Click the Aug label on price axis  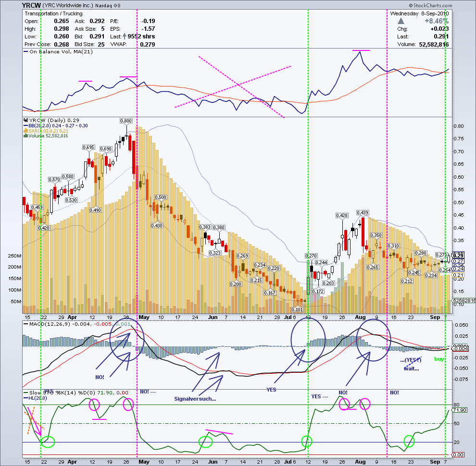360,317
